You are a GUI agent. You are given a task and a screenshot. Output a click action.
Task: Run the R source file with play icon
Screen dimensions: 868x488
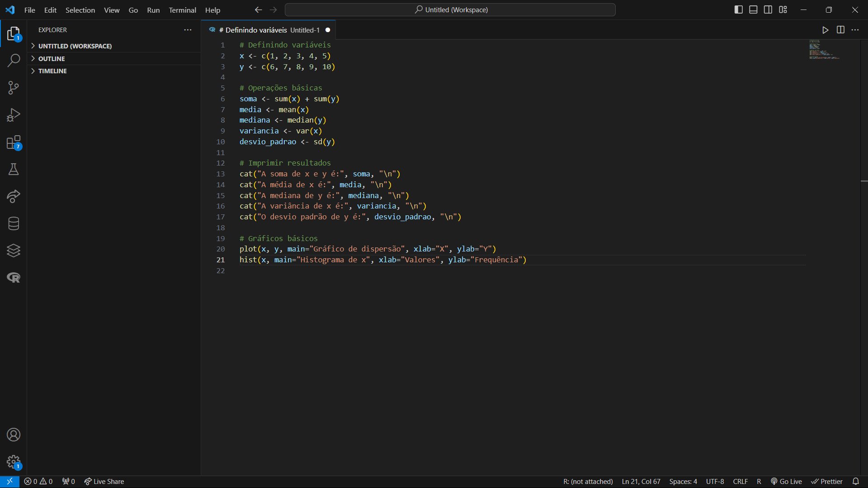[x=825, y=30]
